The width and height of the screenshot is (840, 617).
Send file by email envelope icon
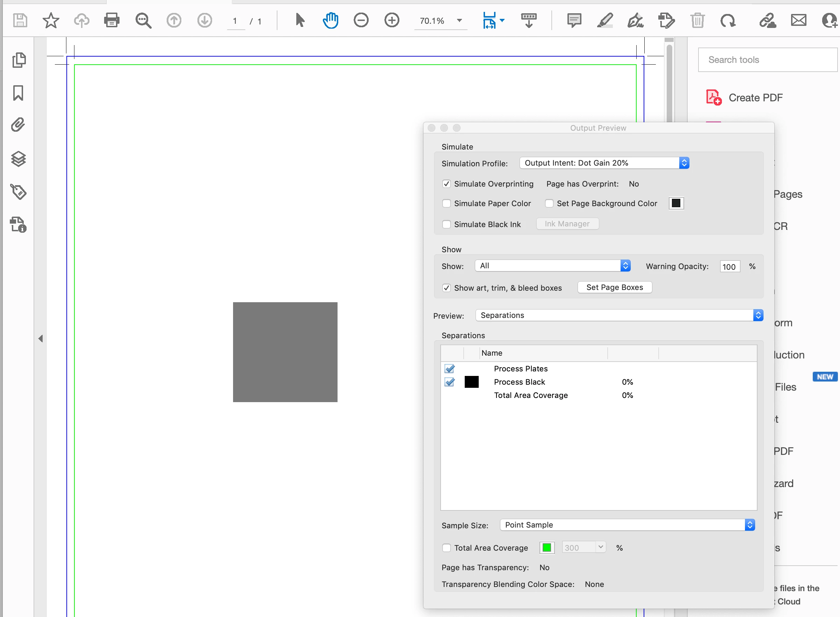click(x=798, y=20)
